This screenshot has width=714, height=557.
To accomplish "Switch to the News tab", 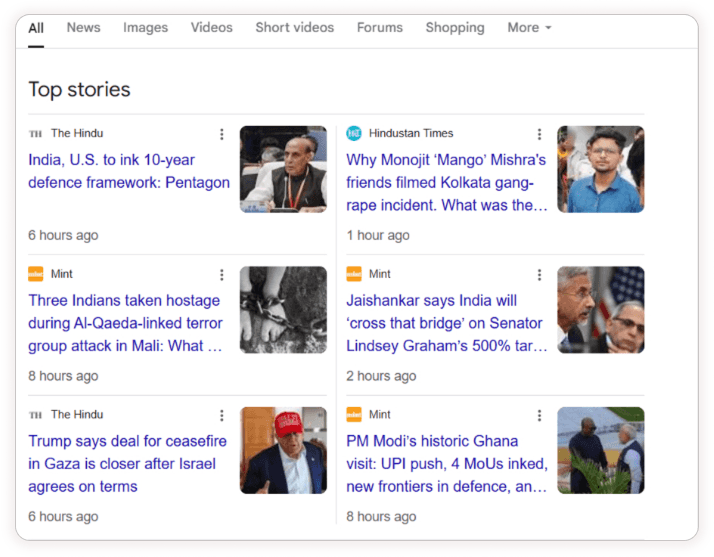I will point(83,28).
